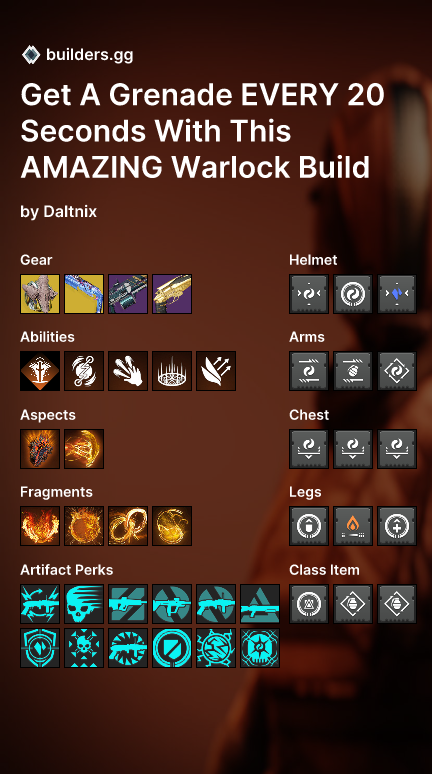This screenshot has width=432, height=774.
Task: Click the builders.gg logo icon
Action: [x=31, y=54]
